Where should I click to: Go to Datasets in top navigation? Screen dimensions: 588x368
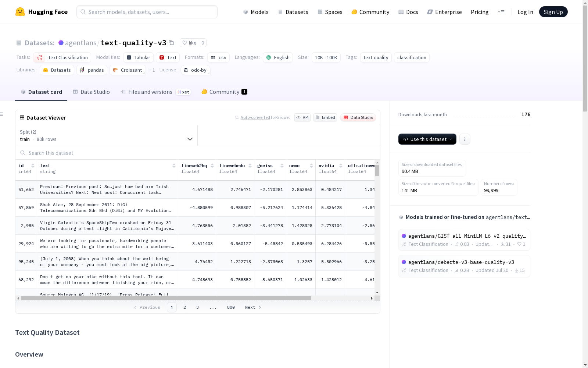293,12
